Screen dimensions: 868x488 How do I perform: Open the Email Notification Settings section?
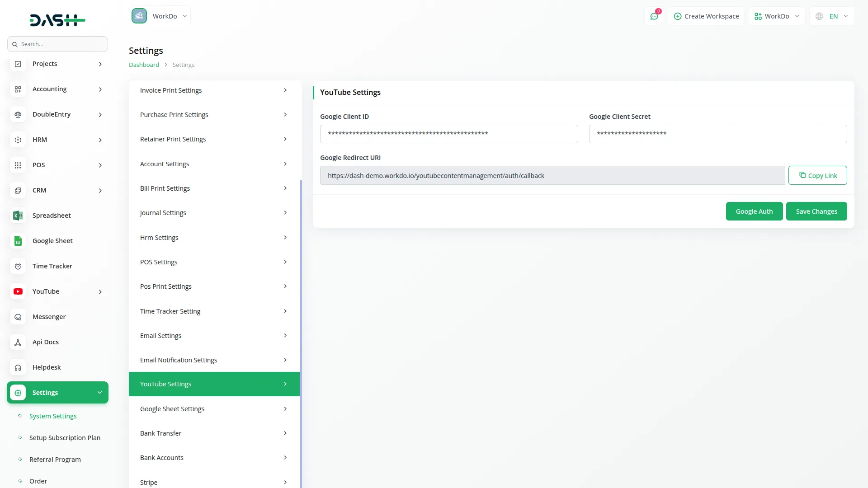(x=214, y=360)
